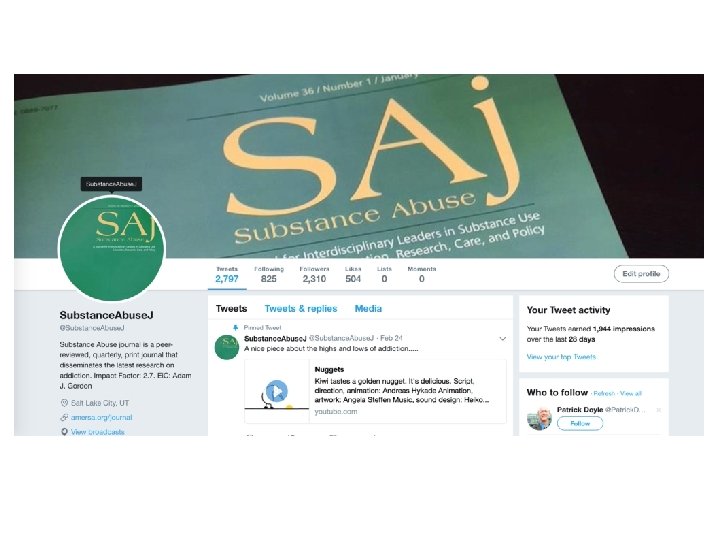This screenshot has width=720, height=540.
Task: Select the Tweets tab
Action: pyautogui.click(x=231, y=309)
